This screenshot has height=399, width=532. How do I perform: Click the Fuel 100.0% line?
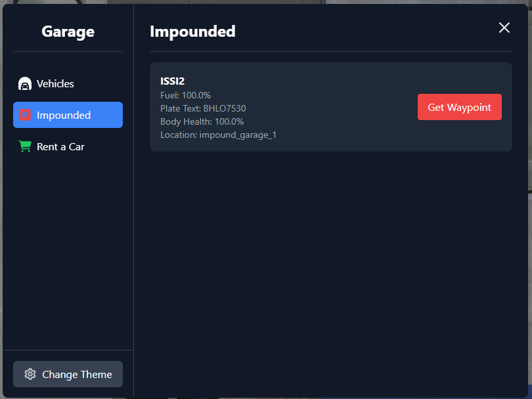point(185,95)
